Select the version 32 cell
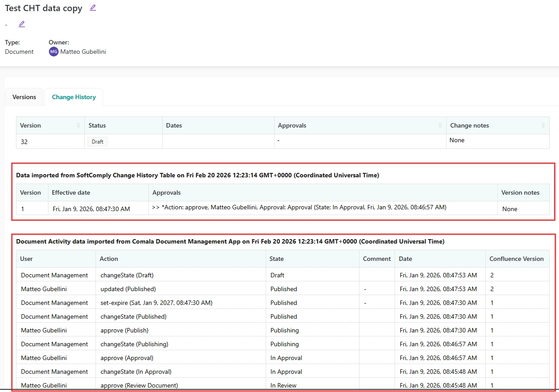Image resolution: width=559 pixels, height=392 pixels. (24, 142)
